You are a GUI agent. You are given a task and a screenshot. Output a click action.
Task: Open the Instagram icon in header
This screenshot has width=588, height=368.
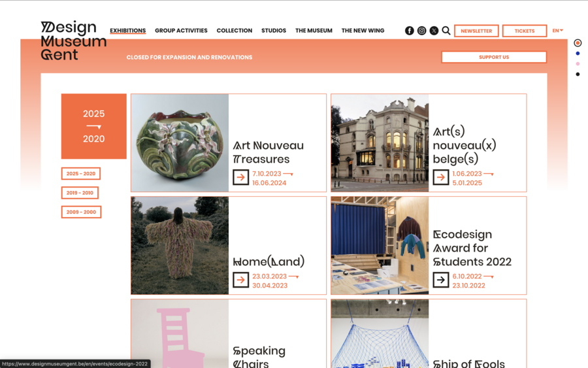421,31
